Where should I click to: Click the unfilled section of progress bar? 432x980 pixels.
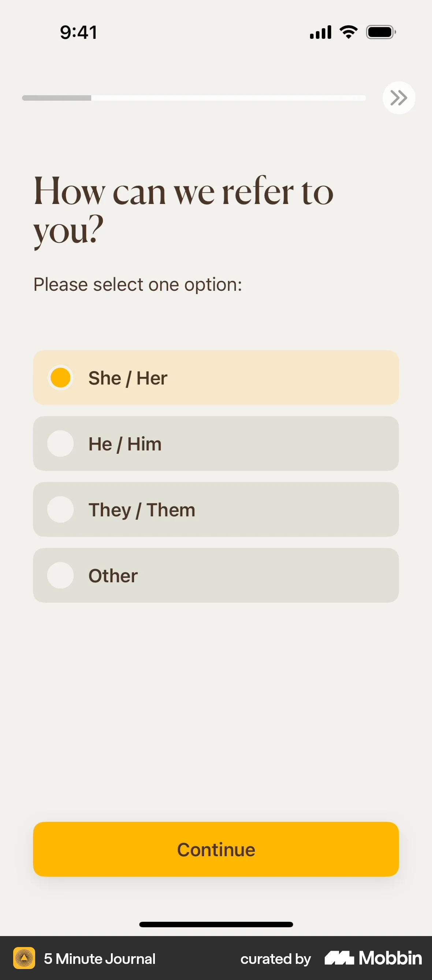point(228,98)
